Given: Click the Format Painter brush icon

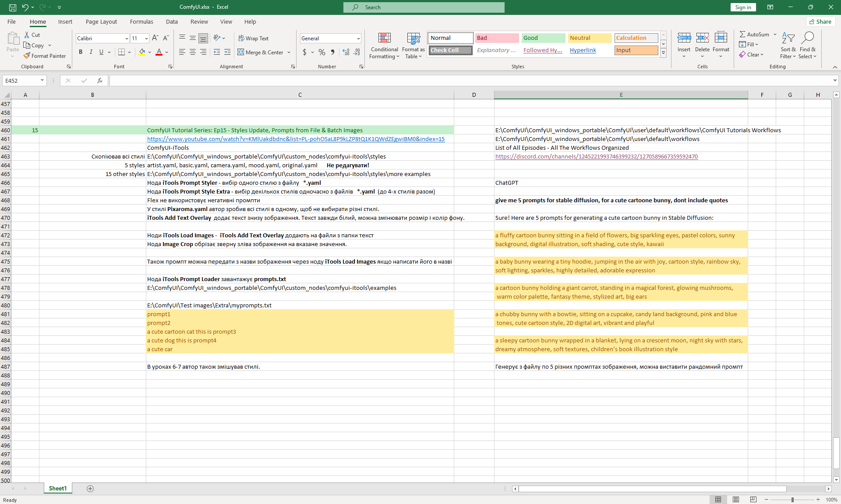Looking at the screenshot, I should tap(27, 56).
